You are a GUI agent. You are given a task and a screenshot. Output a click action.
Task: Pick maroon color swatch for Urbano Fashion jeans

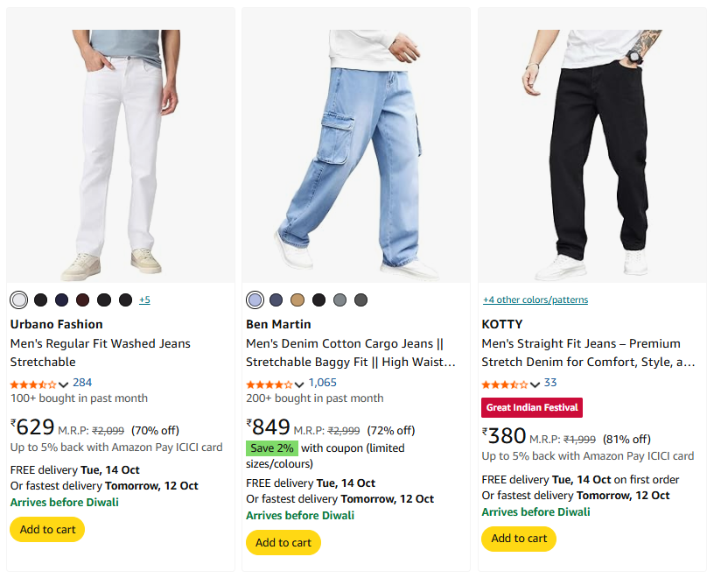pos(83,300)
